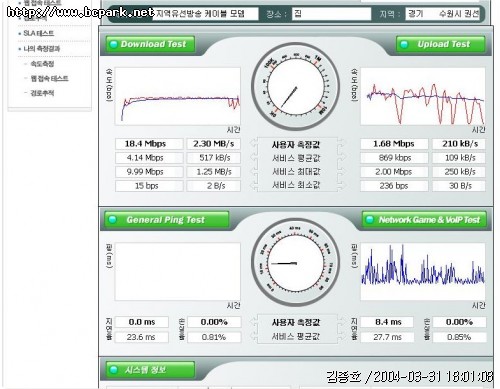
Task: Select the 8.4 ms VoIP latency value
Action: (388, 322)
